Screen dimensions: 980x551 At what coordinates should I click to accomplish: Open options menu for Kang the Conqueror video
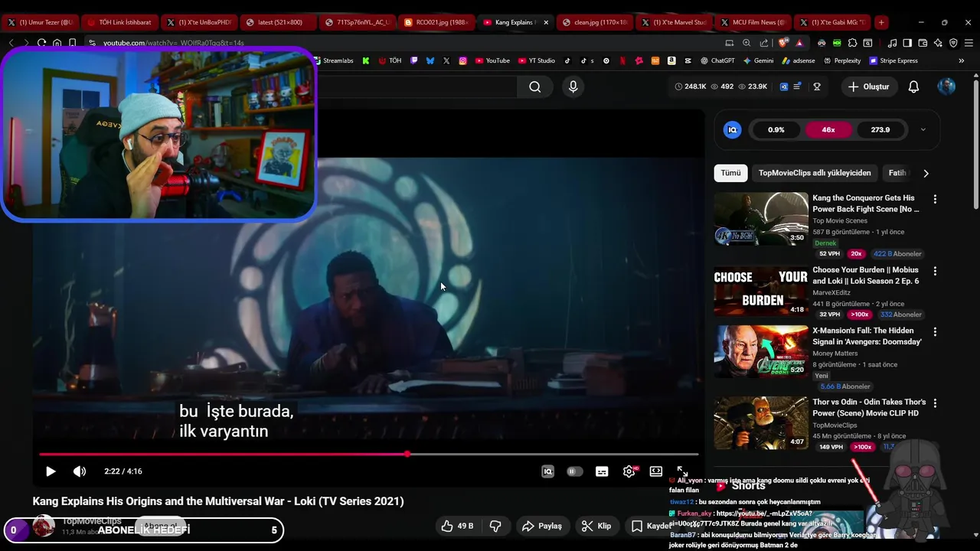(x=935, y=199)
